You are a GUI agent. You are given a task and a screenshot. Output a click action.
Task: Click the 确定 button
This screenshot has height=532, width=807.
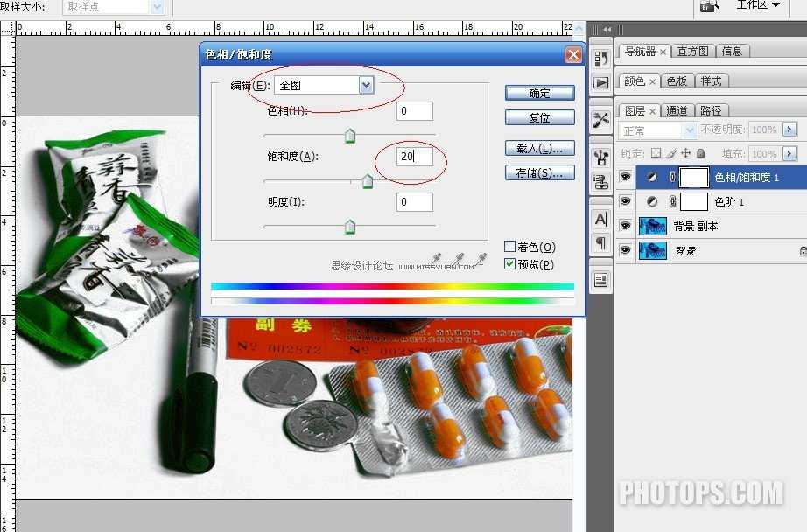[x=539, y=93]
